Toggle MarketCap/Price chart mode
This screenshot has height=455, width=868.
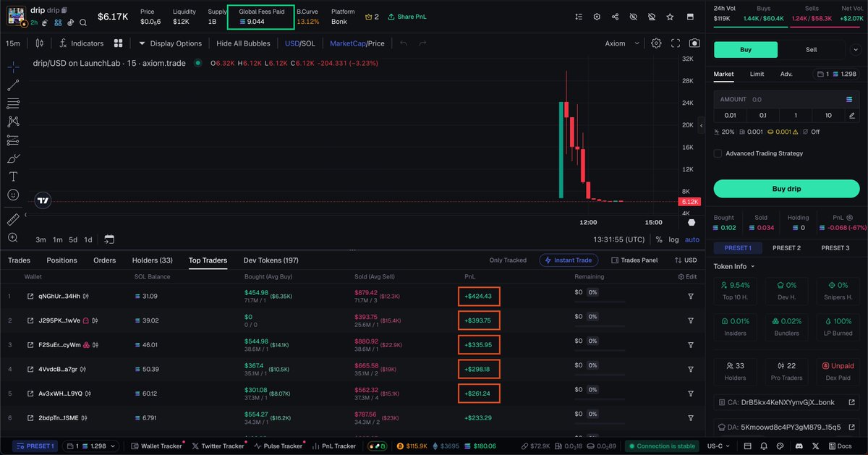(x=357, y=43)
